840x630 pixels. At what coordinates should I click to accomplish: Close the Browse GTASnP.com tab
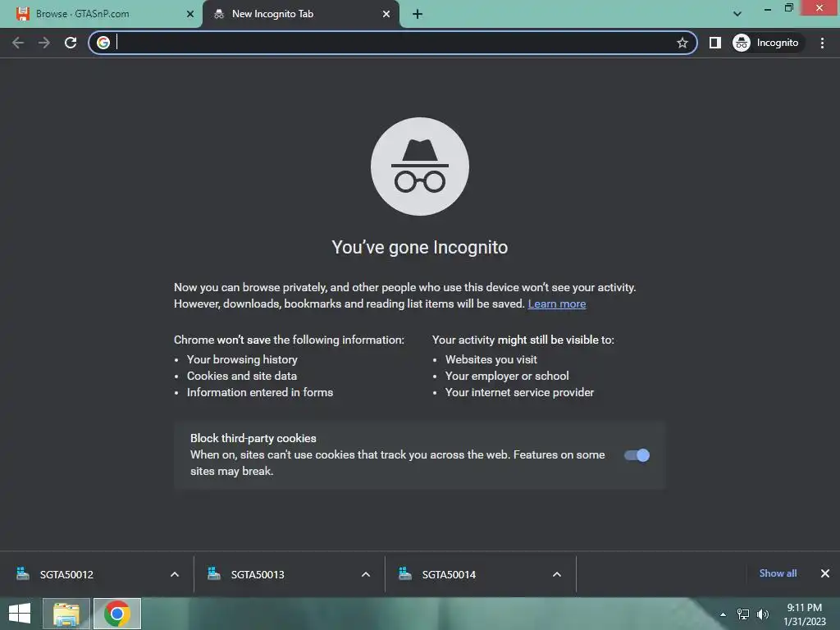coord(190,15)
